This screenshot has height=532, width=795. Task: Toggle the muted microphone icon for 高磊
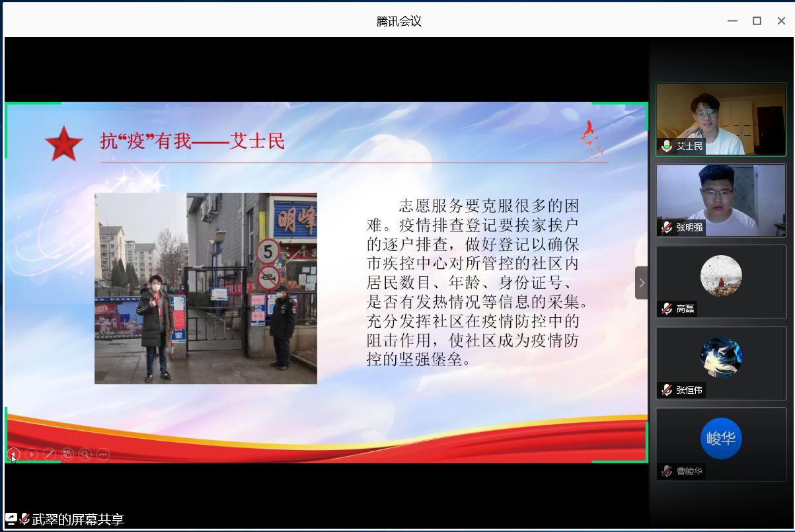667,309
